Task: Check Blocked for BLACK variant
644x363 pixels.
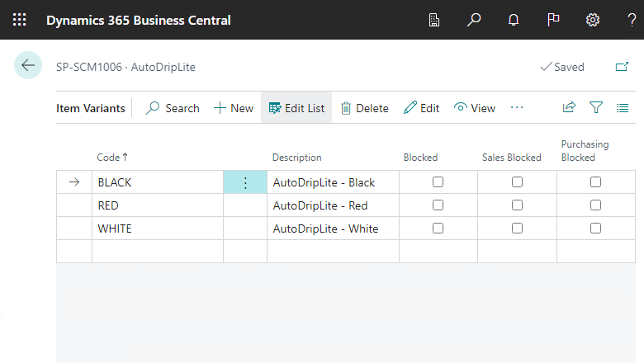Action: pyautogui.click(x=438, y=181)
